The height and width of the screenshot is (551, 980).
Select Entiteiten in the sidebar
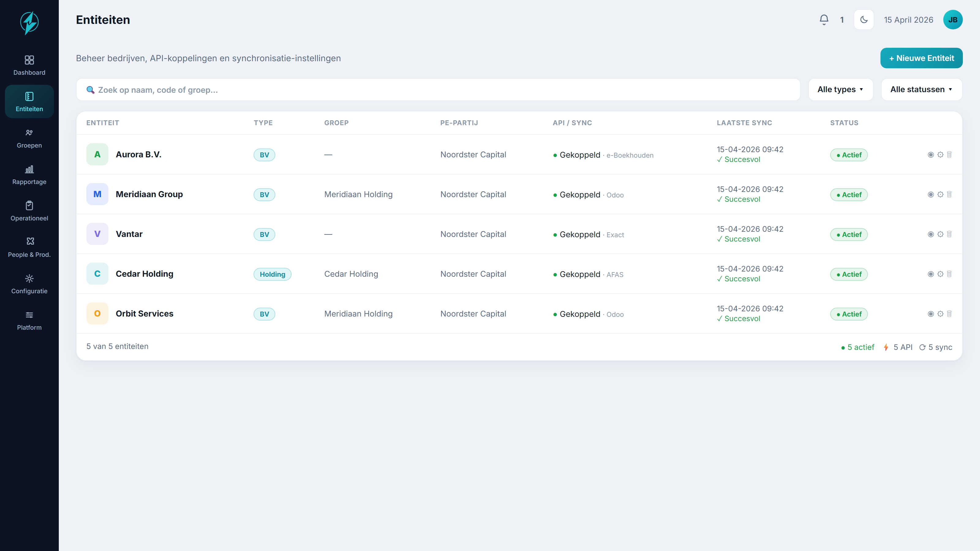point(29,102)
